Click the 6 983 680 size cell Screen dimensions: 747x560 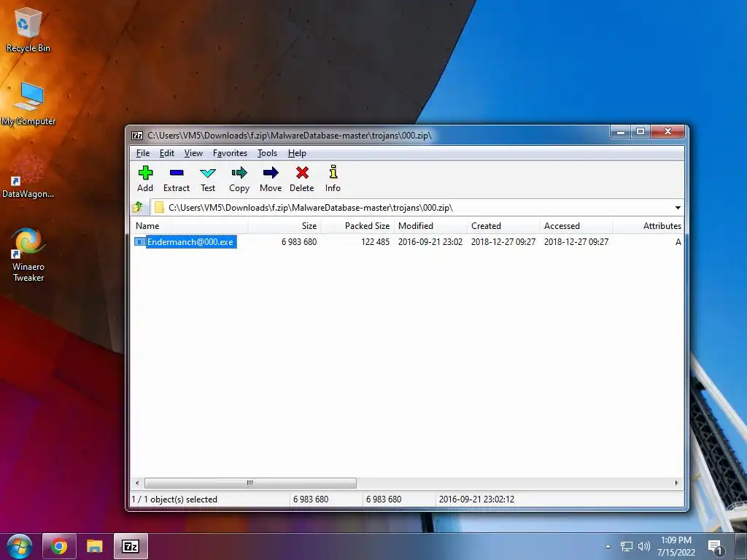tap(299, 242)
